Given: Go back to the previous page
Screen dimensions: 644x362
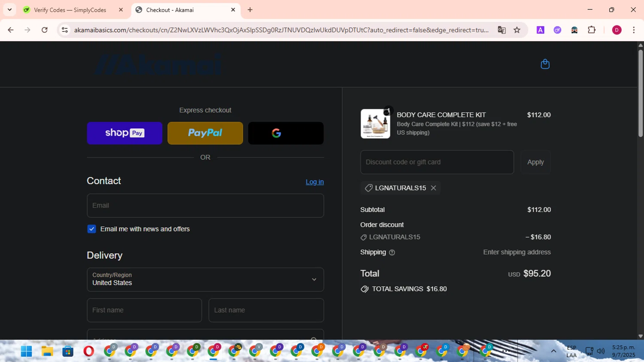Looking at the screenshot, I should pos(10,30).
